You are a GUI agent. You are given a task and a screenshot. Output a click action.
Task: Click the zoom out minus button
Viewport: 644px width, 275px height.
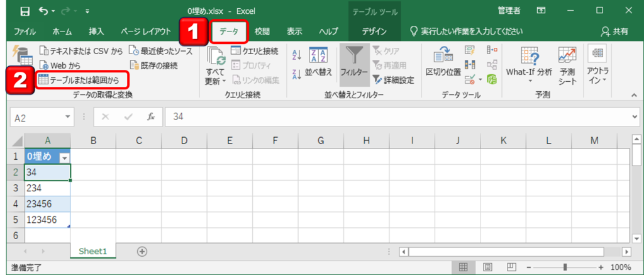[x=530, y=267]
